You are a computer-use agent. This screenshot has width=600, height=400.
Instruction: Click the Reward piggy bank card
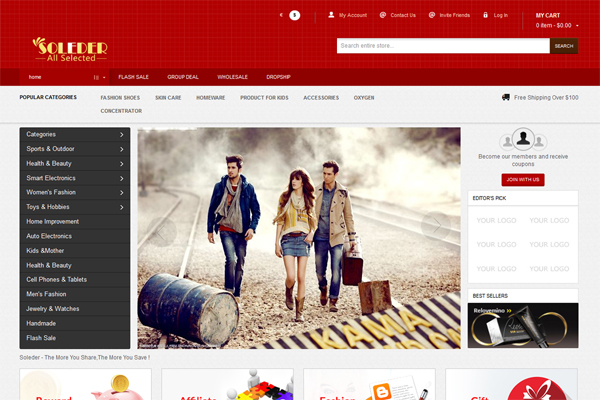(x=85, y=384)
